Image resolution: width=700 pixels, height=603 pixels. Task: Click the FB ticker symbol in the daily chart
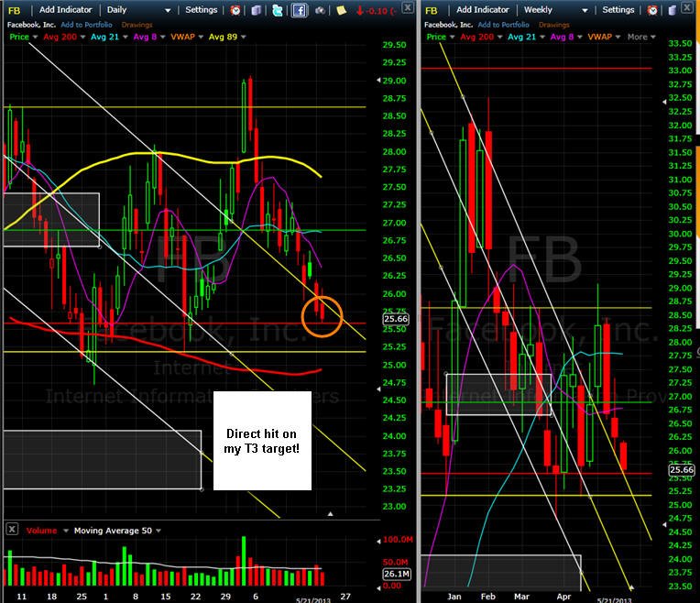click(x=15, y=10)
